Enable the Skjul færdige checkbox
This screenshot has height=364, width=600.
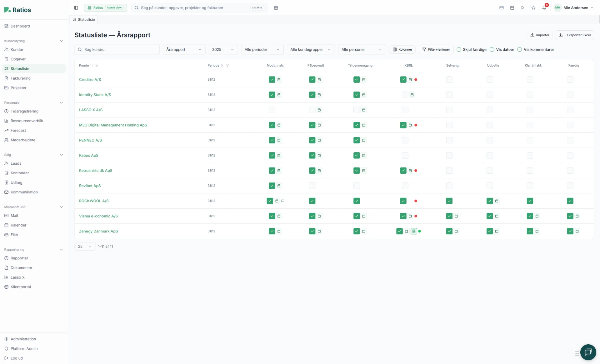coord(459,50)
